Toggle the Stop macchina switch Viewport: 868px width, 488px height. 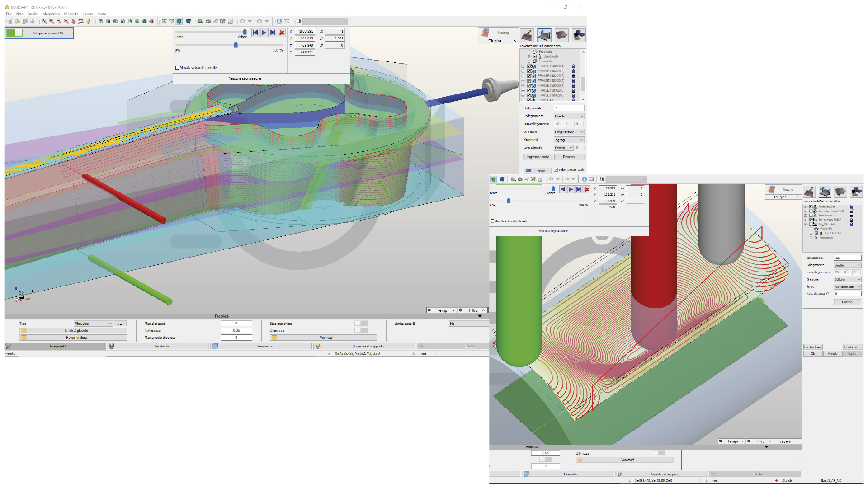tap(361, 324)
